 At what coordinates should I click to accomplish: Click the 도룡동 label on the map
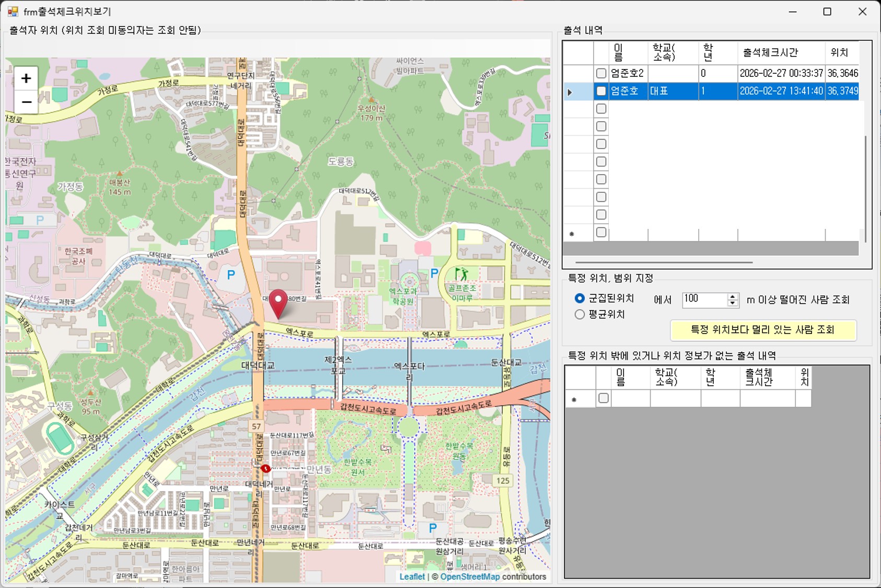341,162
